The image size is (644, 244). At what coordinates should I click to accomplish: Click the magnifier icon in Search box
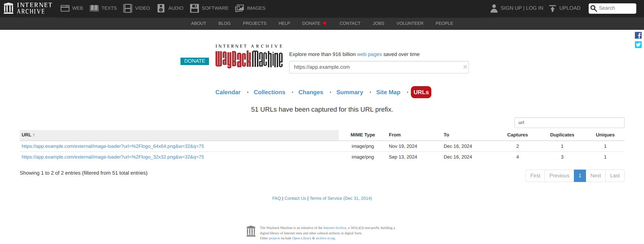593,8
